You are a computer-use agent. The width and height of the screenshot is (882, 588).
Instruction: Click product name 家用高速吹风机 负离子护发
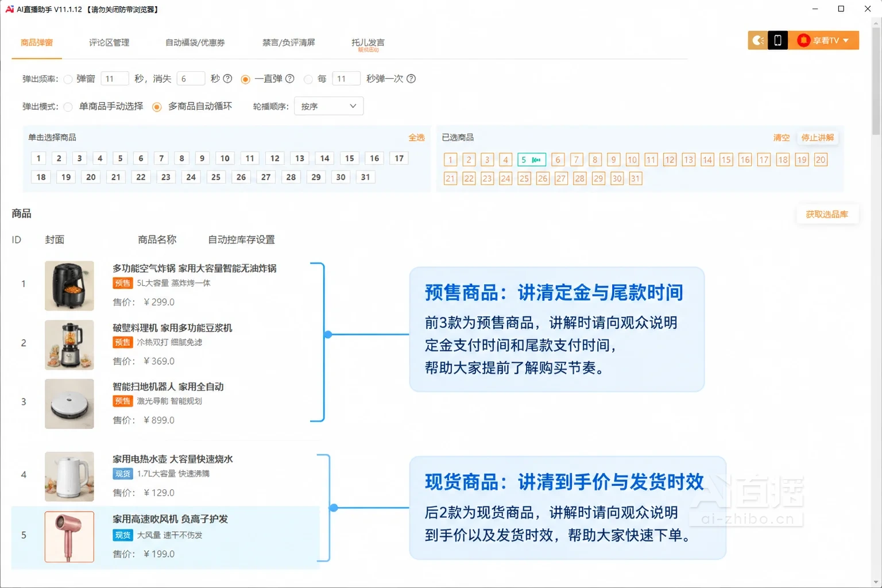tap(170, 519)
